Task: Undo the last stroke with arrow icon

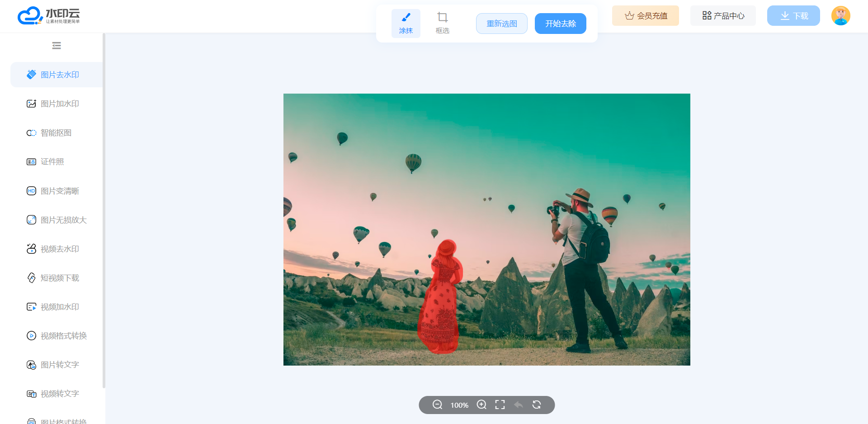Action: point(519,405)
